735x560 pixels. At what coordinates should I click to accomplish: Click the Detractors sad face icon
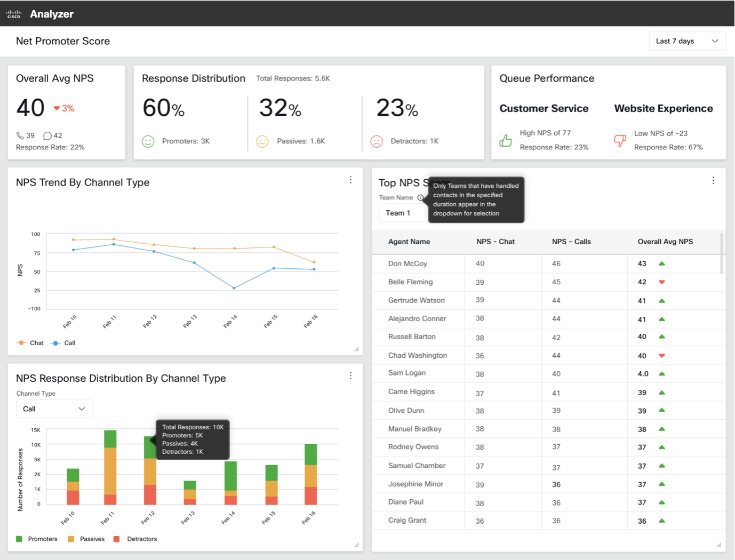pyautogui.click(x=377, y=141)
